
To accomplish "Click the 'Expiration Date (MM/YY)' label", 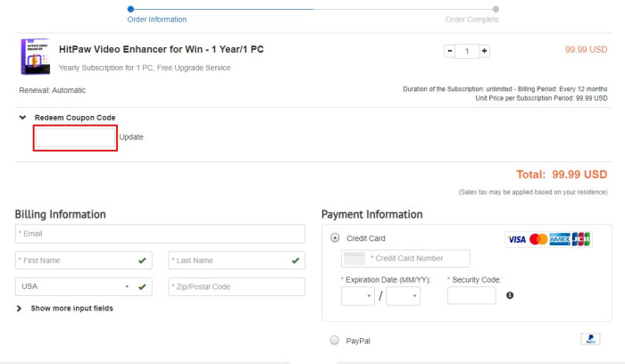I will [x=386, y=280].
